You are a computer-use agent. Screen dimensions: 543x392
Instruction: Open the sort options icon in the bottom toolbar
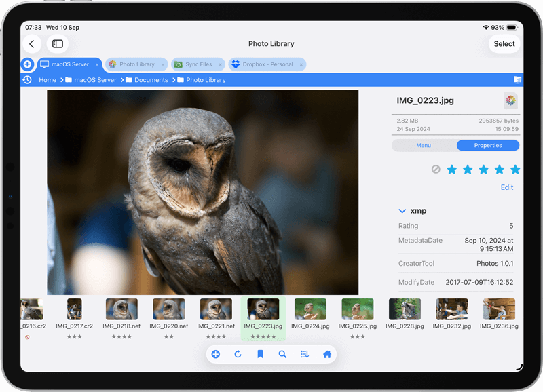[x=305, y=354]
